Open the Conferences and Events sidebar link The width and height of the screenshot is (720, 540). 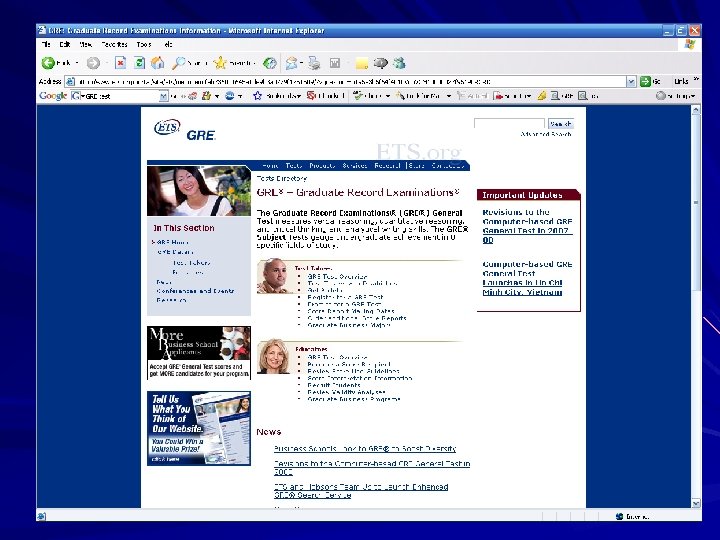195,291
